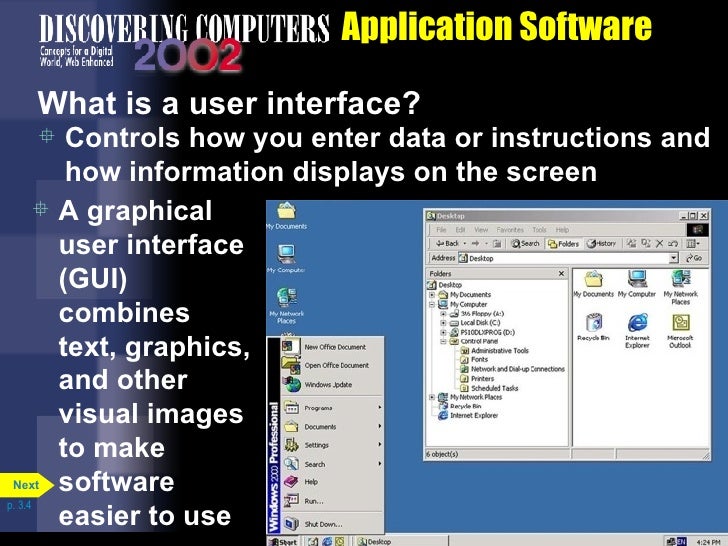Select Recycle Bin in folder tree
Screen dimensions: 728x546
461,406
